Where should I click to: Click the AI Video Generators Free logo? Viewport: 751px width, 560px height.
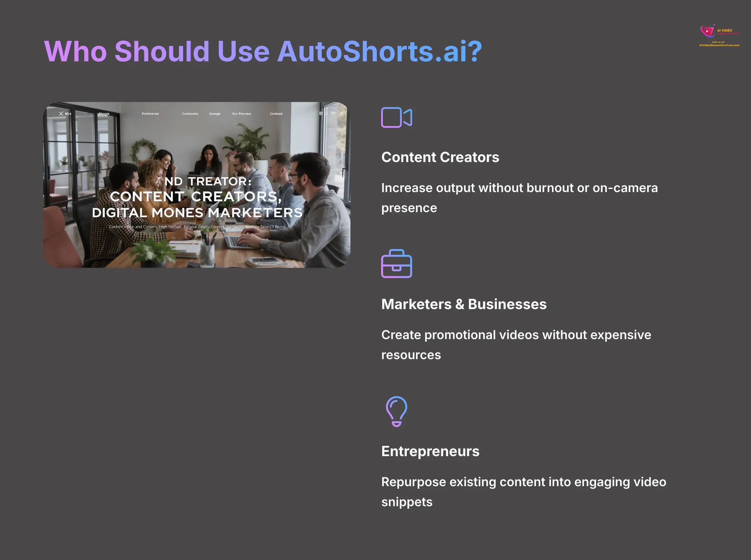(719, 31)
